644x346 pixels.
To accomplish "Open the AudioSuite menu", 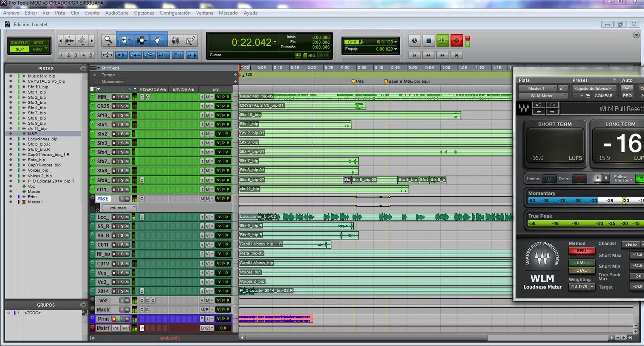I will click(x=116, y=13).
